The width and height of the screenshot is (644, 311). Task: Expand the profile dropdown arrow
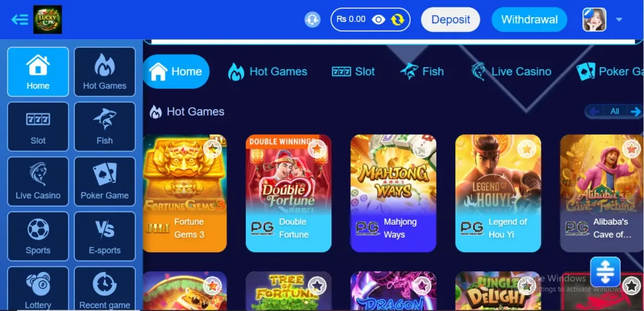619,20
